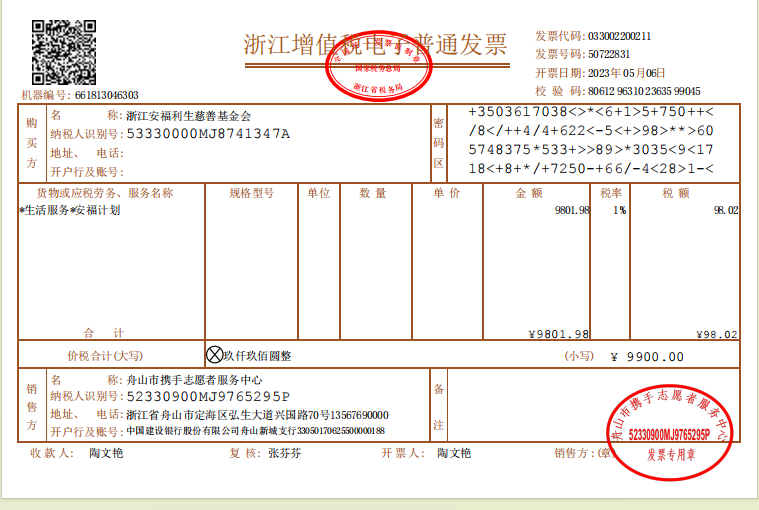Click the red 发票专用章 seller seal
The height and width of the screenshot is (510, 759).
[670, 433]
